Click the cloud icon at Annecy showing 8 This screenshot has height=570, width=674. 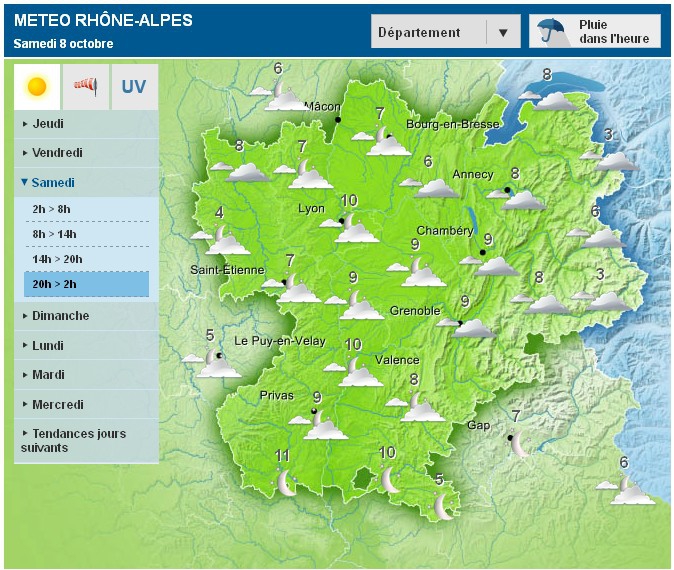coord(516,199)
